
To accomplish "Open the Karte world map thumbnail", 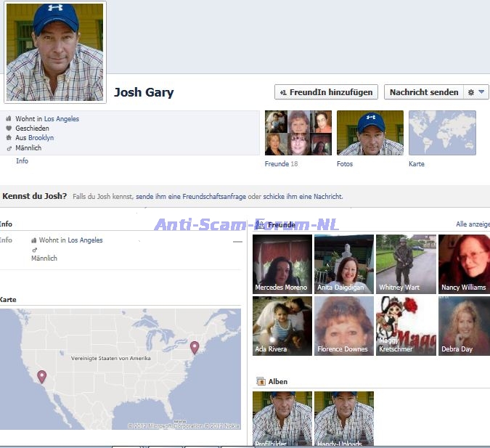I will (x=442, y=133).
